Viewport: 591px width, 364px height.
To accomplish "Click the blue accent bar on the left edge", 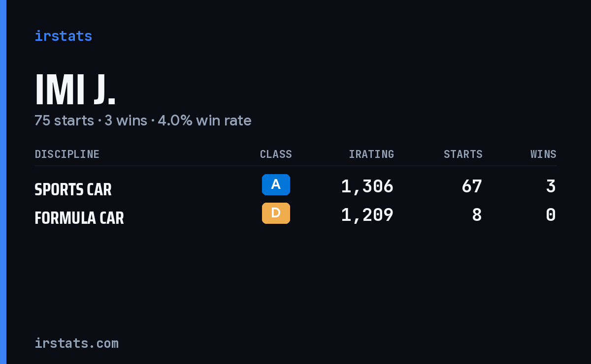I will [x=3, y=182].
